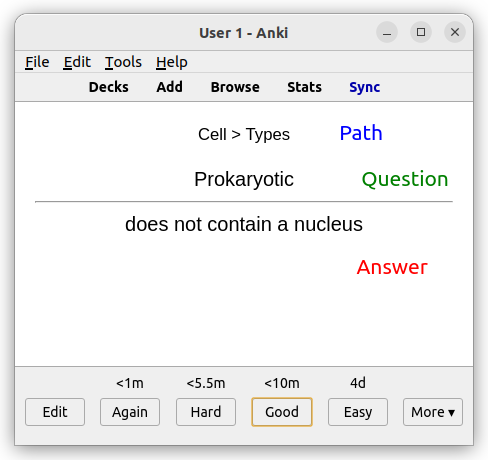The width and height of the screenshot is (488, 460).
Task: Minimize the Anki window
Action: click(x=387, y=32)
